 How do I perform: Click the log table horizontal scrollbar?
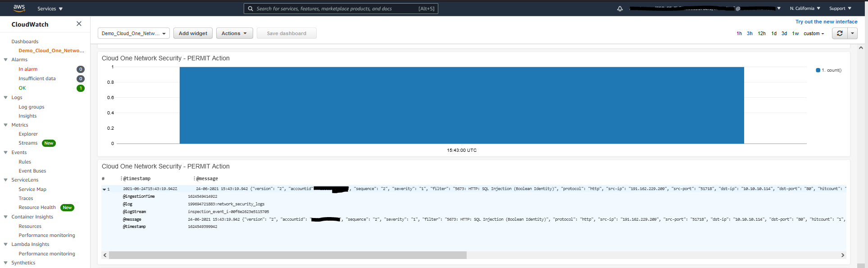(x=288, y=255)
